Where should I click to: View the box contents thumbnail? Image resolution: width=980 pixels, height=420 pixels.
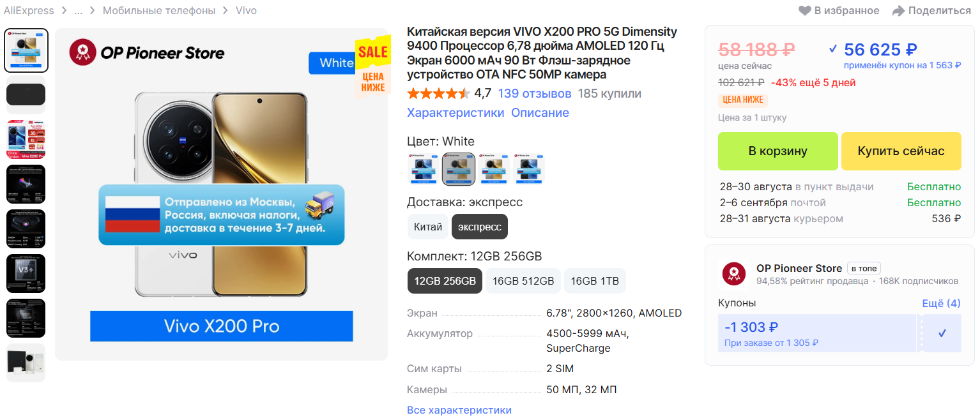(x=26, y=363)
